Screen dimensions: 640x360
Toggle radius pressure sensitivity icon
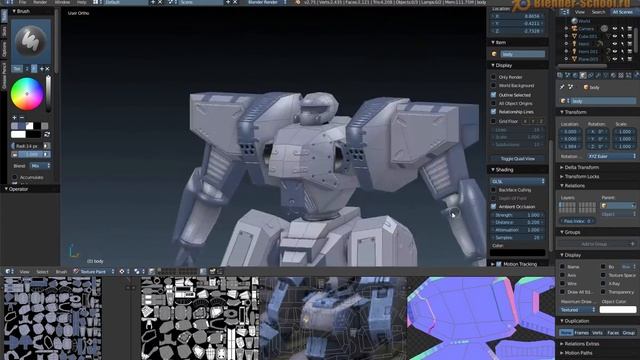47,146
